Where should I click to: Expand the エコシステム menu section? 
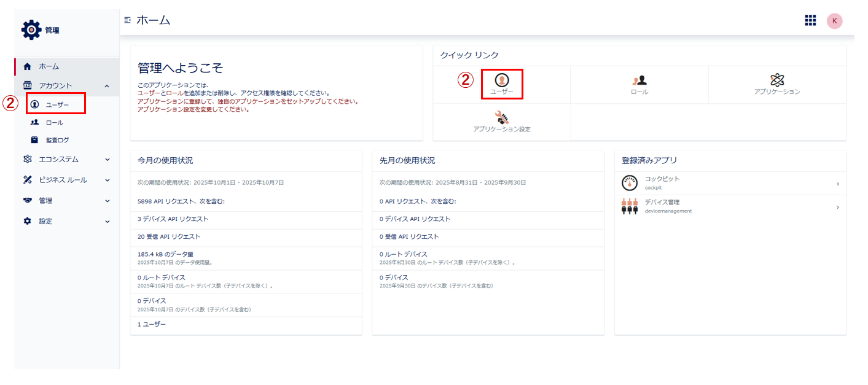pos(107,160)
